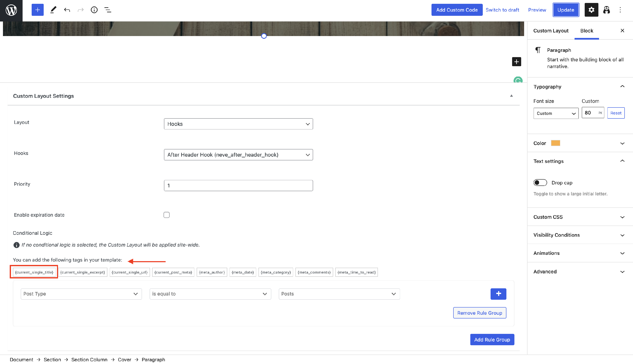Open the Post Type condition dropdown

(x=81, y=294)
